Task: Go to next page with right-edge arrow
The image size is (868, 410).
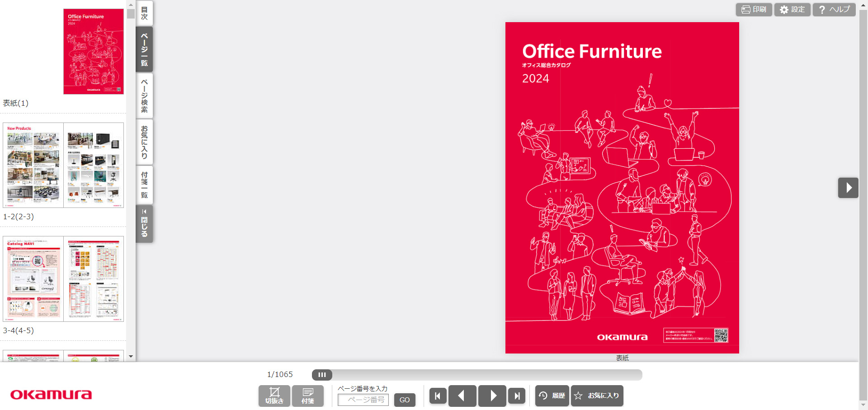Action: (x=848, y=188)
